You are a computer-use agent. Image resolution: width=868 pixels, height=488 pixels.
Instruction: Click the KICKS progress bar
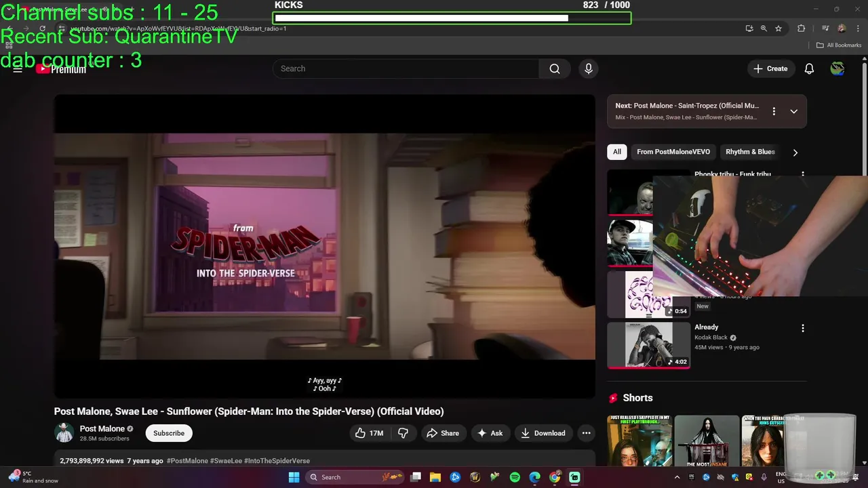[x=452, y=18]
